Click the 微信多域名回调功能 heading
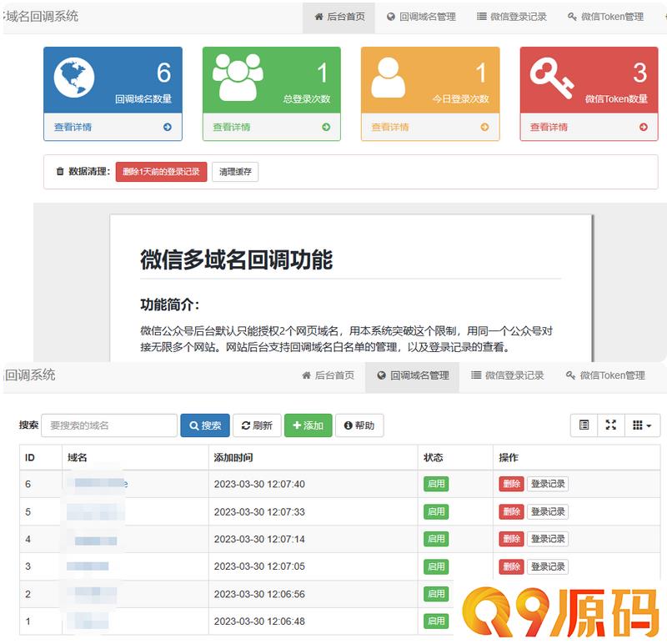The width and height of the screenshot is (667, 644). coord(236,259)
